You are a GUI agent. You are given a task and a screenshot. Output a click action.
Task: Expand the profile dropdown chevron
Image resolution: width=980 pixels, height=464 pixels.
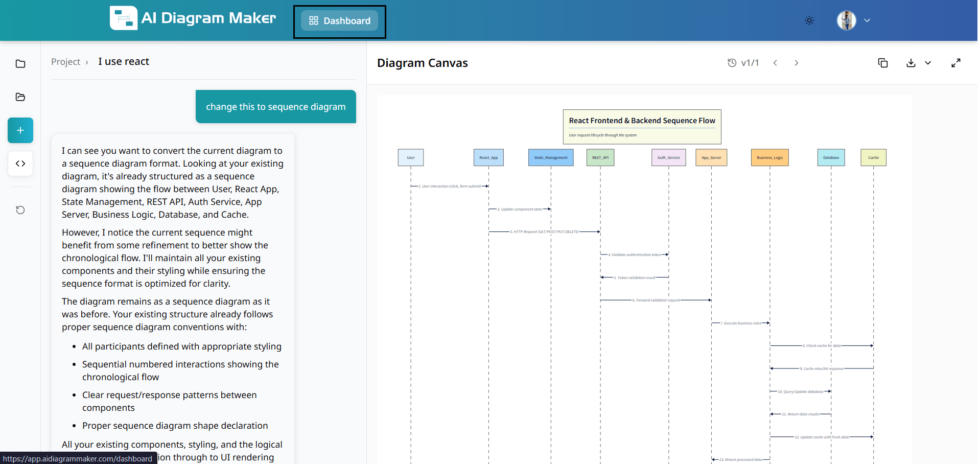pos(867,21)
